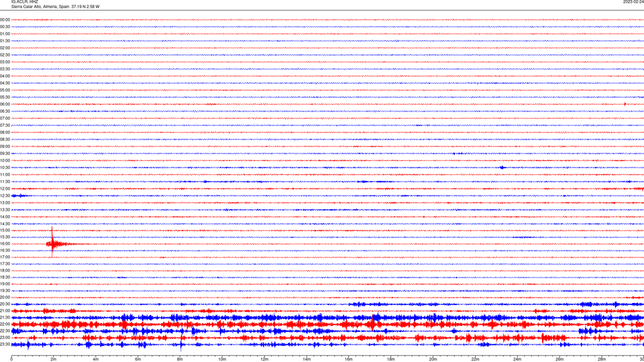Click the 07:30 time label
This screenshot has width=644, height=362.
point(5,125)
